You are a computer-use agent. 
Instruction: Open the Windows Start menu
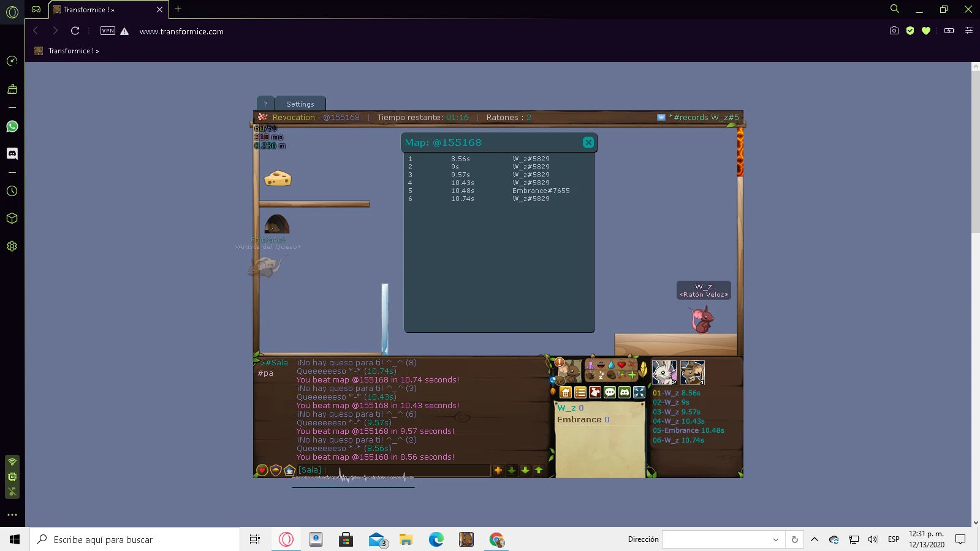point(15,539)
